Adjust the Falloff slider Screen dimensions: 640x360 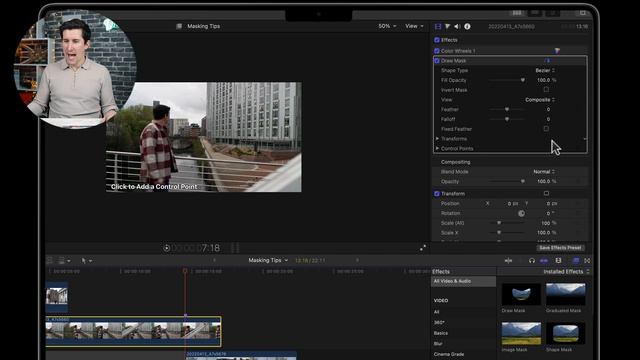click(507, 119)
